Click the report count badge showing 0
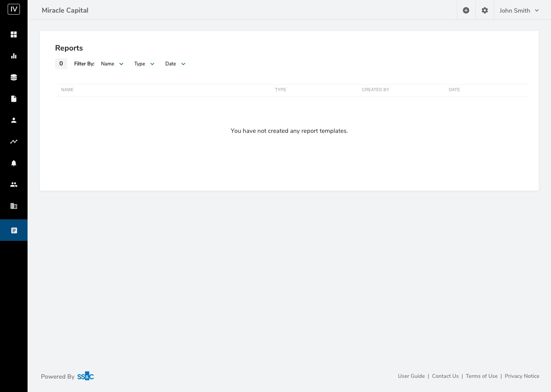Screen dimensions: 551x392 (x=61, y=64)
